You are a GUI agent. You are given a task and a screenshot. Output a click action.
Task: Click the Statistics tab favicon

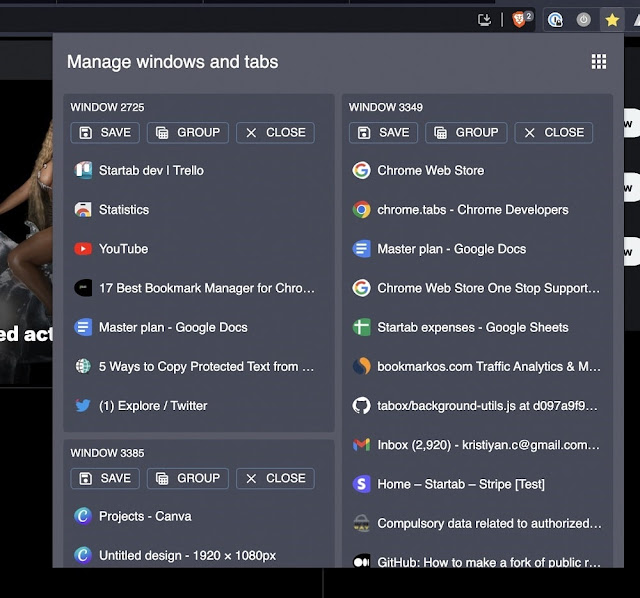83,209
